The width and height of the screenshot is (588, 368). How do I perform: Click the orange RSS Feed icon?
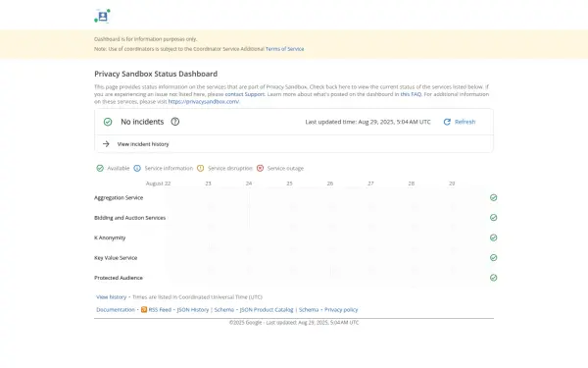pos(144,309)
